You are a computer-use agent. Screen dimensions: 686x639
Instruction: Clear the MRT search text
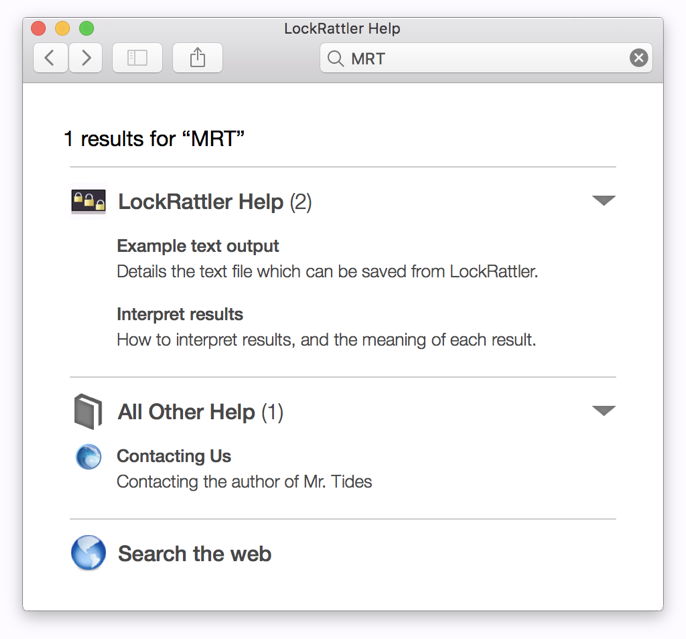tap(638, 58)
